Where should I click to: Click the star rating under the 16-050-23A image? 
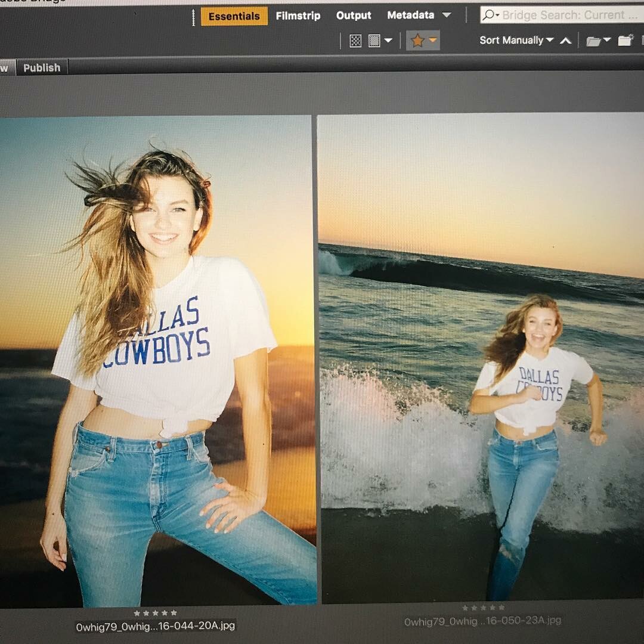click(x=483, y=608)
